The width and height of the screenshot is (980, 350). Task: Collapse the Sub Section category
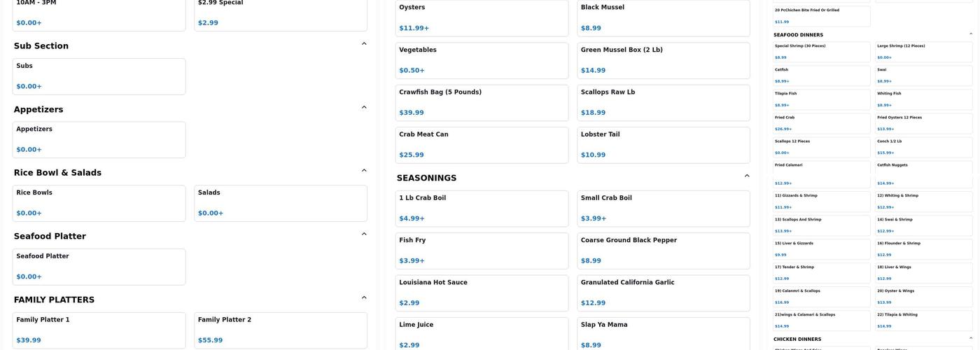click(x=364, y=44)
